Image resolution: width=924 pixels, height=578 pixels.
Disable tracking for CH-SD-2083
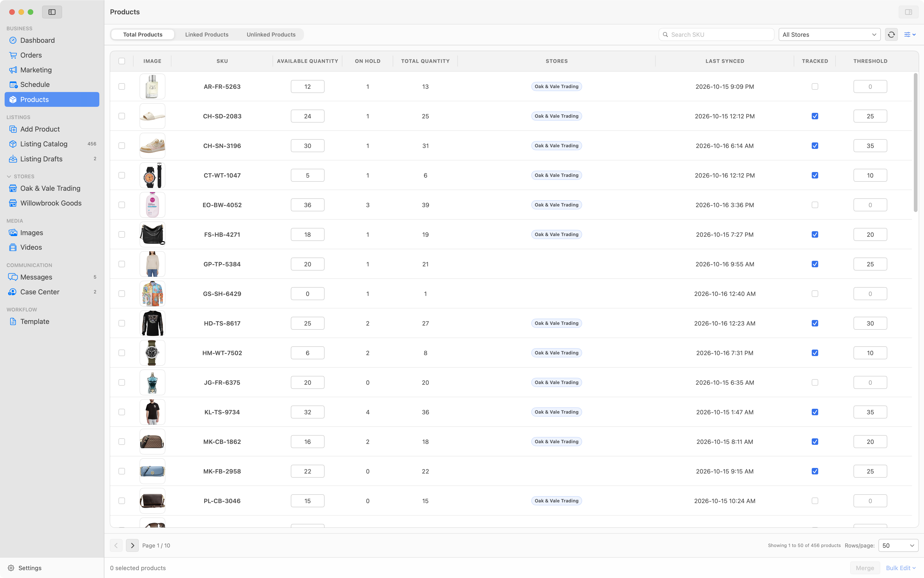click(815, 116)
